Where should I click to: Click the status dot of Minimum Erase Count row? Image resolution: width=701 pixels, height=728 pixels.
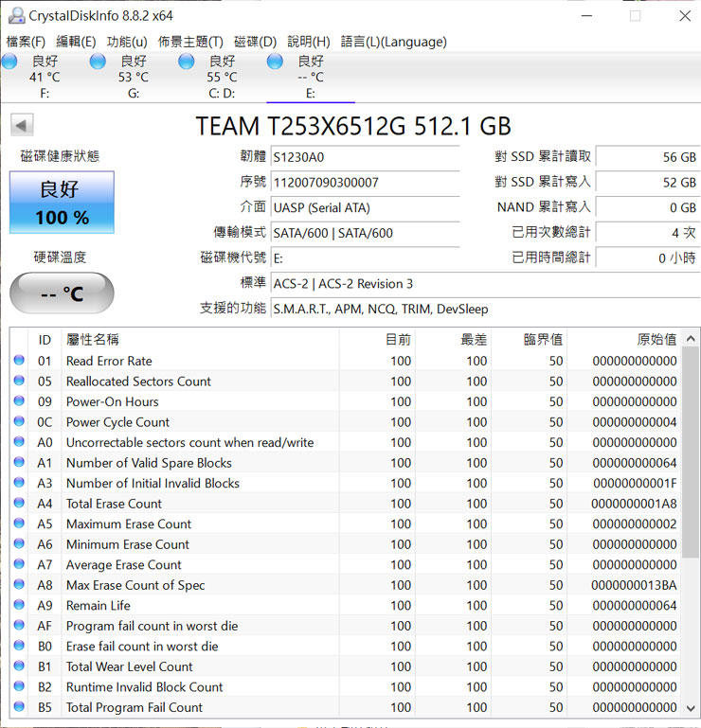point(19,543)
